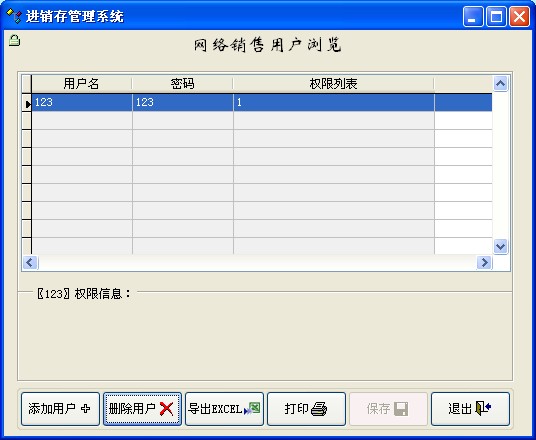The height and width of the screenshot is (440, 536).
Task: Click the plus icon on 添加用户
Action: coord(85,408)
